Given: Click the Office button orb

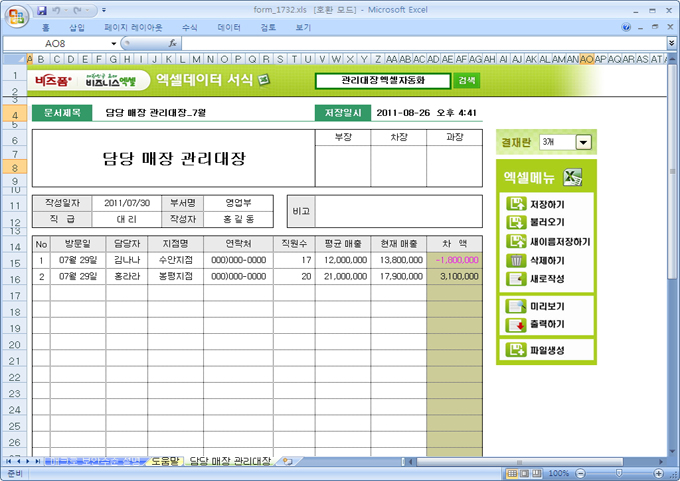Looking at the screenshot, I should [16, 16].
